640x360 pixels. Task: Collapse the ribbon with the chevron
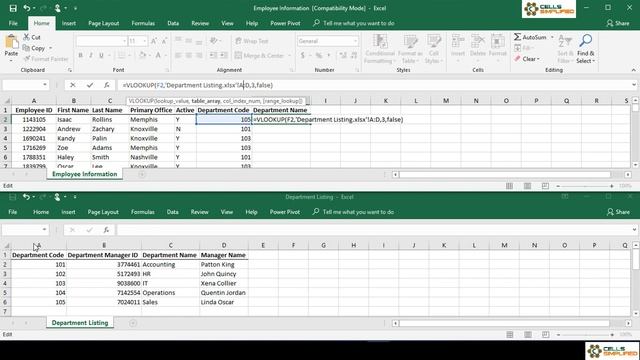point(633,70)
